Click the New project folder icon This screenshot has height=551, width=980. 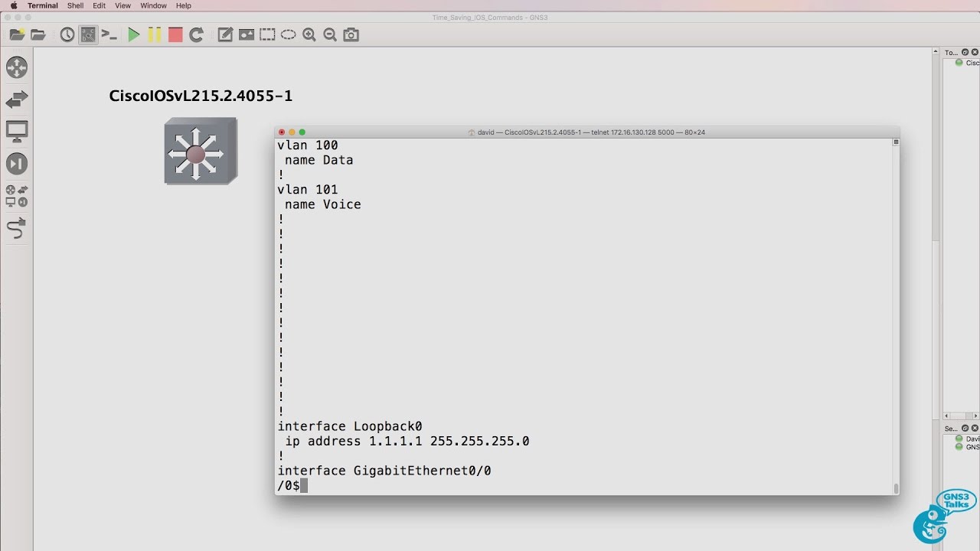tap(18, 34)
